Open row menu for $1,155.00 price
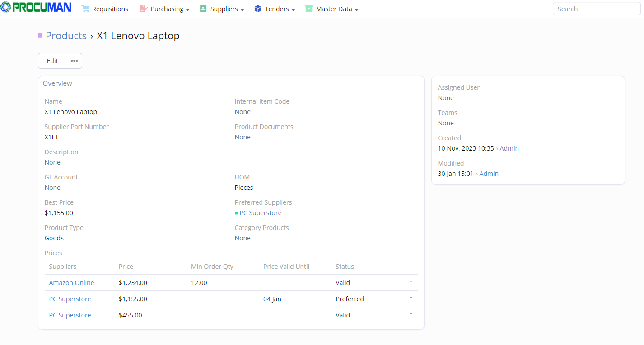The image size is (644, 345). click(411, 298)
